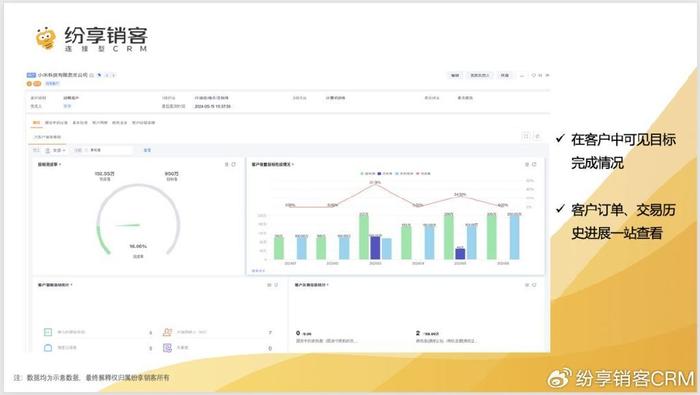Switch to the second tab in the record tabs

(56, 122)
